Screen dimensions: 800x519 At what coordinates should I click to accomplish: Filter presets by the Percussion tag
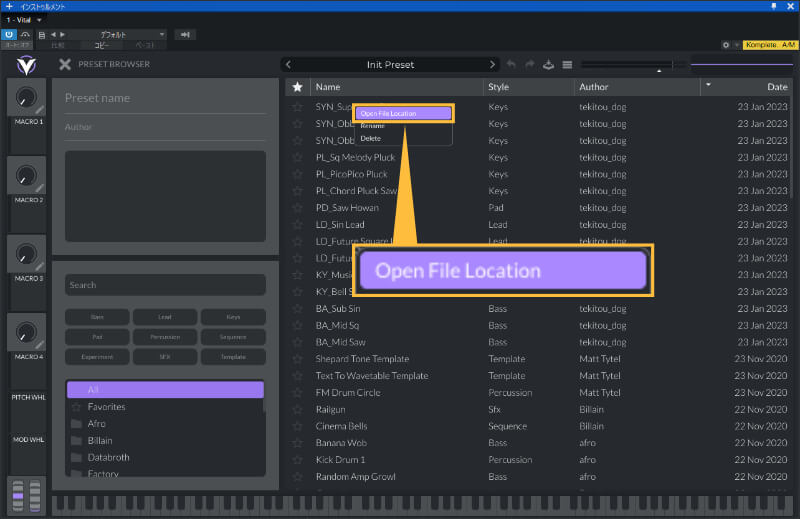click(x=165, y=337)
